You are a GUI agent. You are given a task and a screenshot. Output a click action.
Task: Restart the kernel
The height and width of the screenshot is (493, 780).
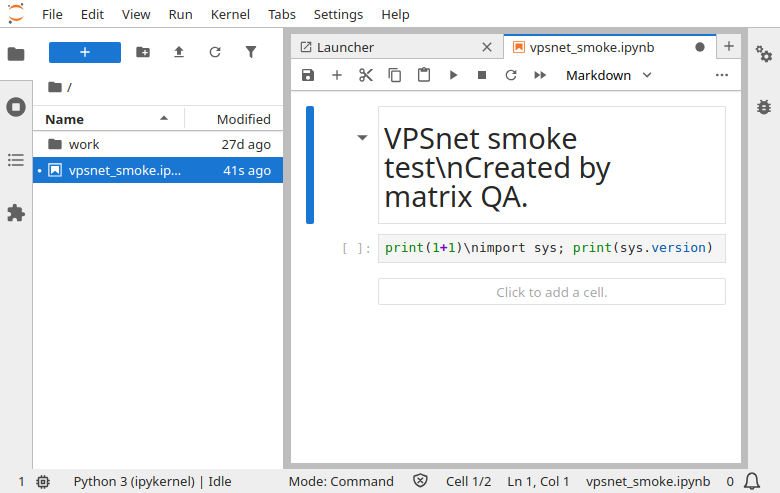pos(511,75)
